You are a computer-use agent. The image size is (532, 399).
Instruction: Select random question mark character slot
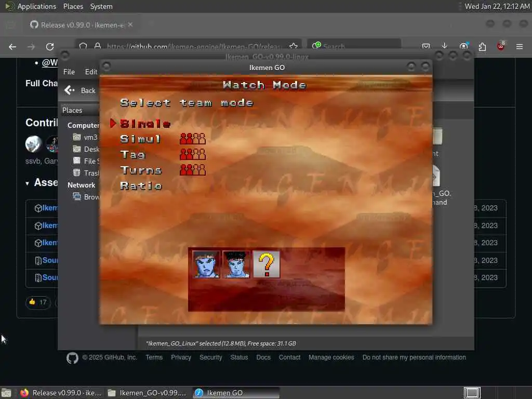click(x=267, y=264)
